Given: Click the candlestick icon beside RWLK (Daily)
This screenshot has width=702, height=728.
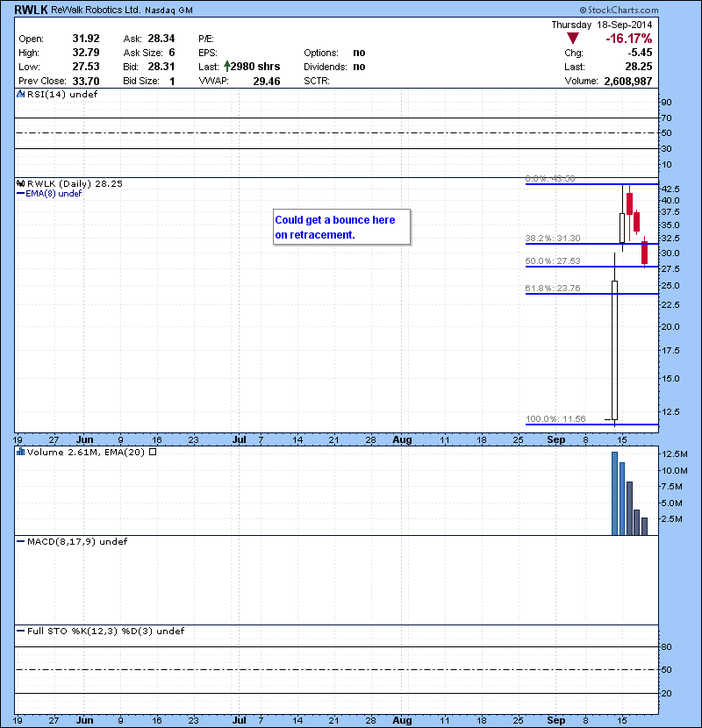Looking at the screenshot, I should pos(22,183).
